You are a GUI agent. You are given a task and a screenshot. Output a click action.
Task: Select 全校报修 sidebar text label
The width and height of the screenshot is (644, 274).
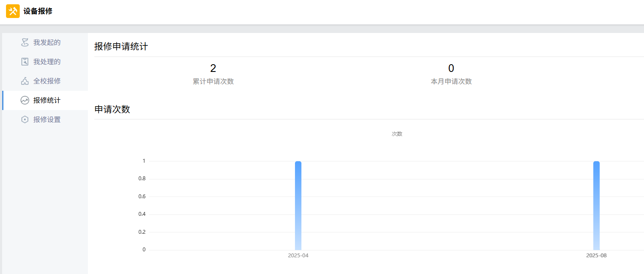pos(47,81)
